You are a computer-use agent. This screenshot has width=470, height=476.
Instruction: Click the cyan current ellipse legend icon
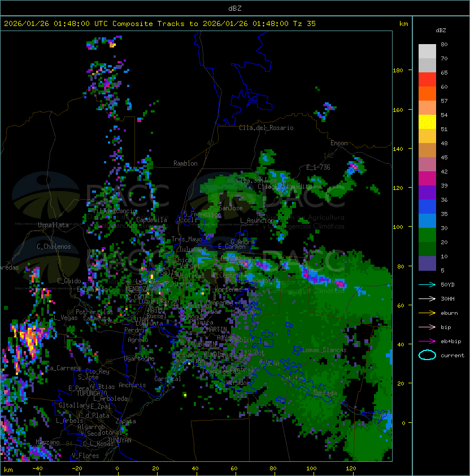427,355
